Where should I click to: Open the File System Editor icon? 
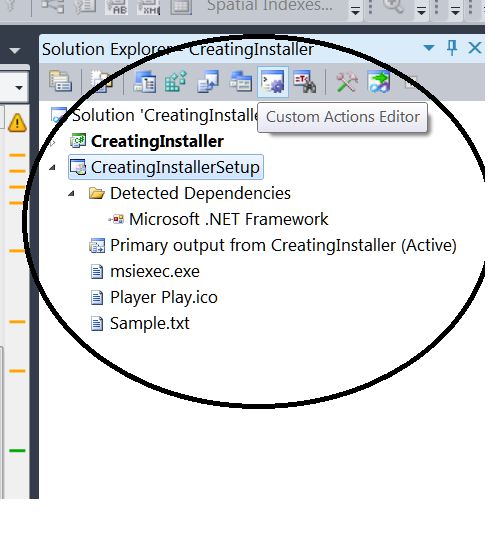[x=145, y=82]
